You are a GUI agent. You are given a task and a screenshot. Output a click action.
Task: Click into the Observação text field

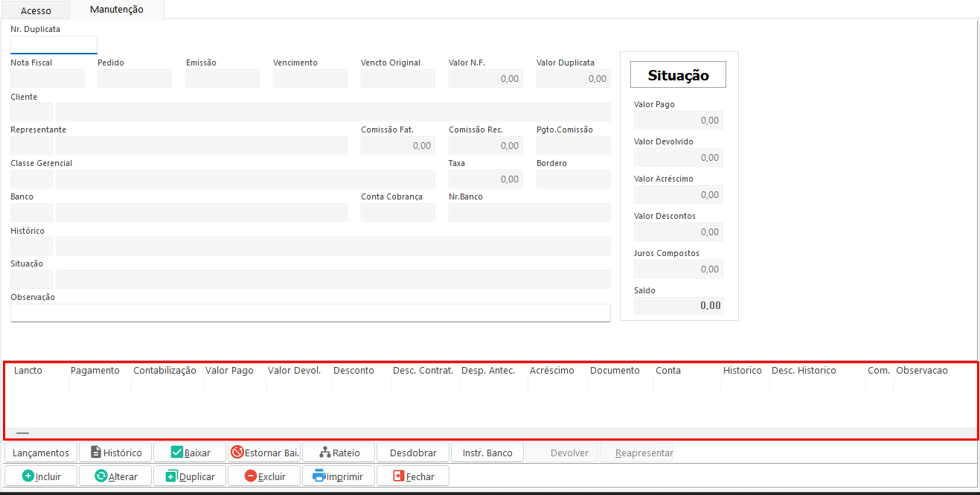(x=310, y=313)
